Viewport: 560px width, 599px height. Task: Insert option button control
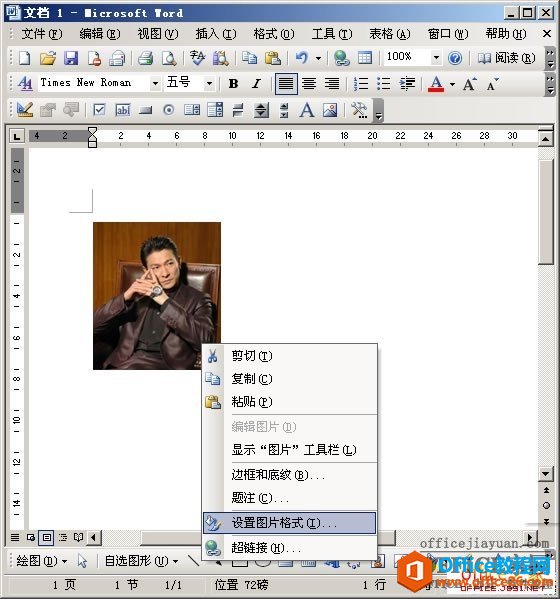coord(168,110)
